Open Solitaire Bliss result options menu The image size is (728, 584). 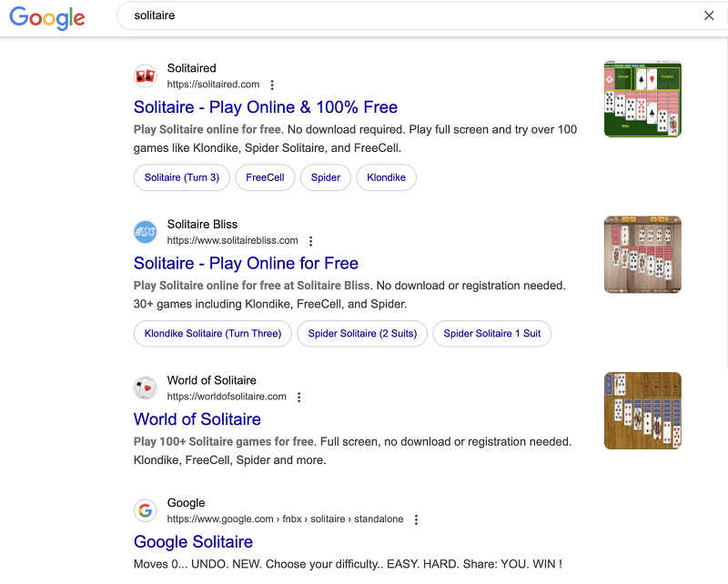coord(311,241)
